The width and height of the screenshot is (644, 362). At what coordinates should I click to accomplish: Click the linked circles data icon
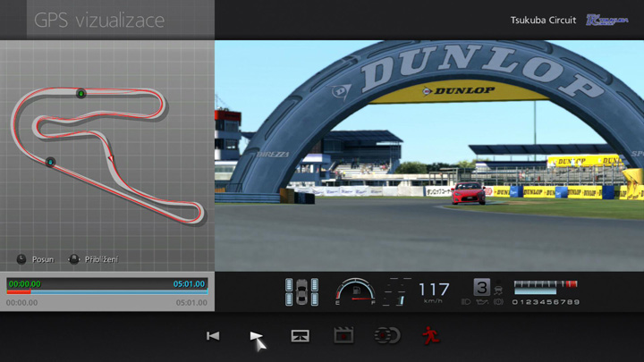pos(386,336)
